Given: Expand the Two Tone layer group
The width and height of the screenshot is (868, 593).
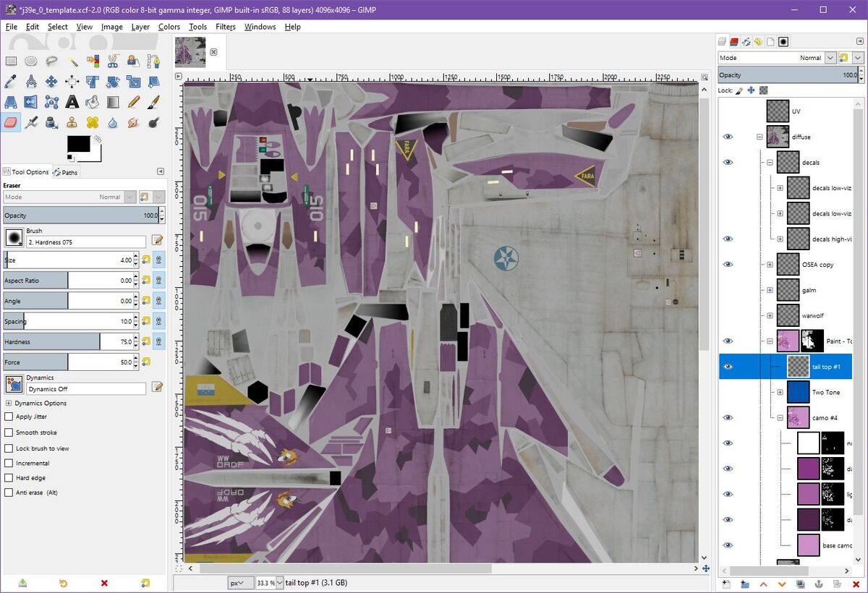Looking at the screenshot, I should (x=780, y=392).
